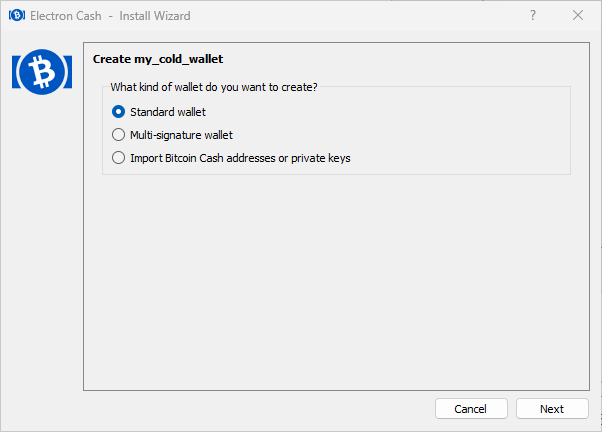Cancel the wallet creation wizard
Viewport: 602px width, 432px height.
[471, 409]
